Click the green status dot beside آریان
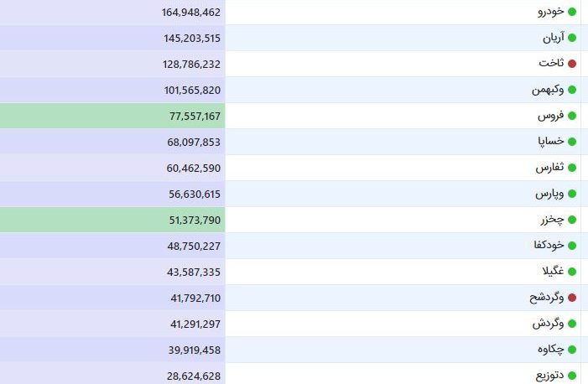The image size is (588, 384). click(x=572, y=38)
